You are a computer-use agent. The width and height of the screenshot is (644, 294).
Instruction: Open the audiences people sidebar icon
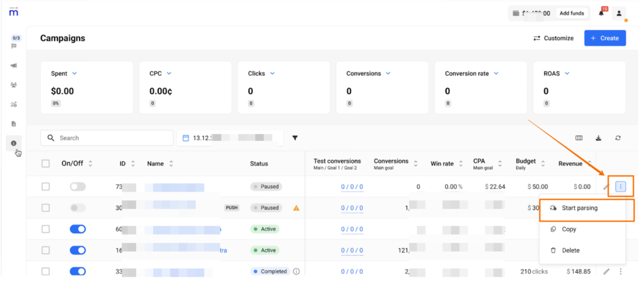pos(14,85)
